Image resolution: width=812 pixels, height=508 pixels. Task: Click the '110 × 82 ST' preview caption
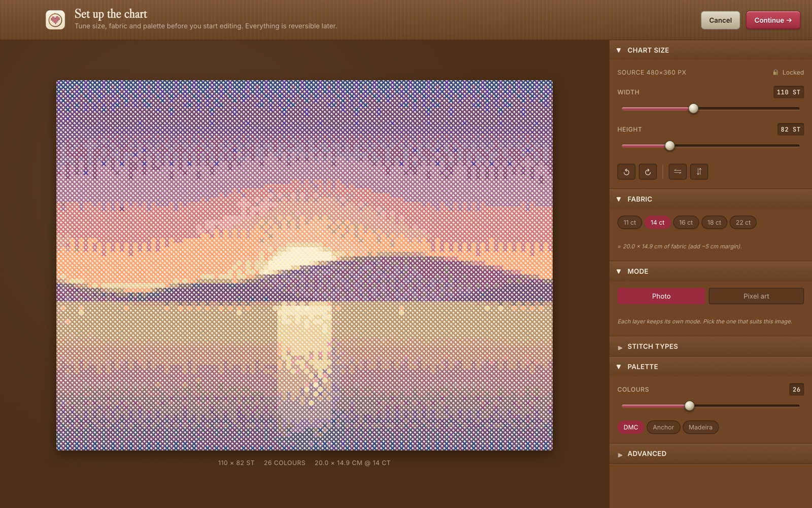pos(236,463)
